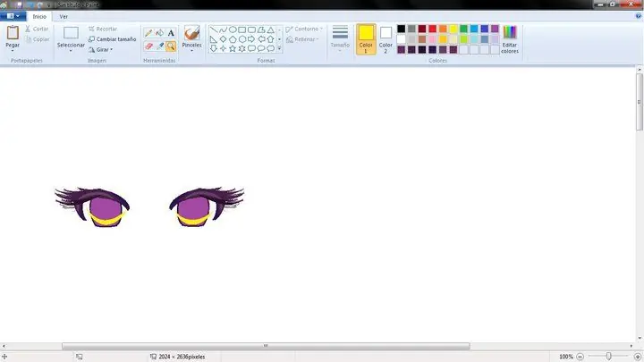Select the Fill with color bucket tool
The image size is (644, 362).
click(160, 33)
